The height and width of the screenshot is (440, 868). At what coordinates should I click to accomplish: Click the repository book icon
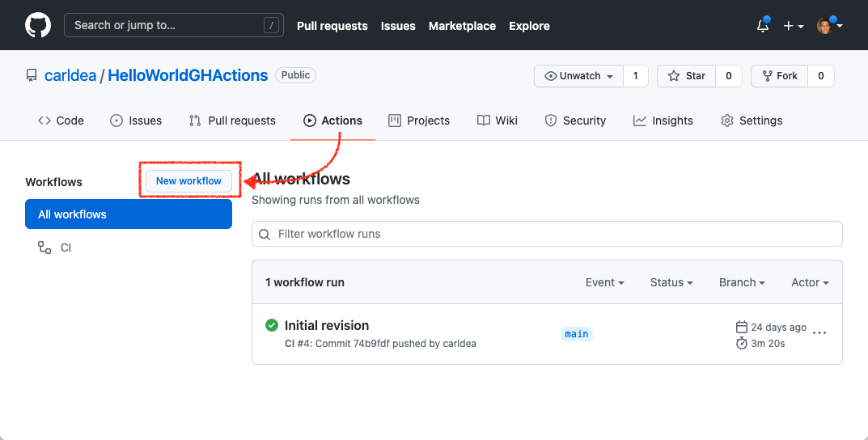tap(32, 75)
